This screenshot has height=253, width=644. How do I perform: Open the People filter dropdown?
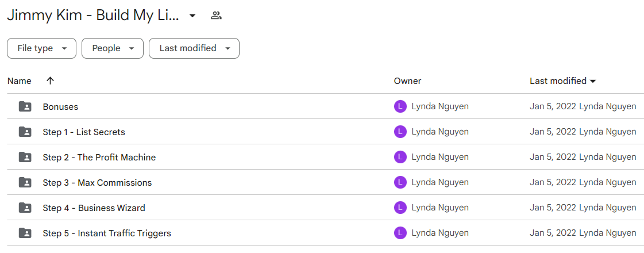(113, 48)
